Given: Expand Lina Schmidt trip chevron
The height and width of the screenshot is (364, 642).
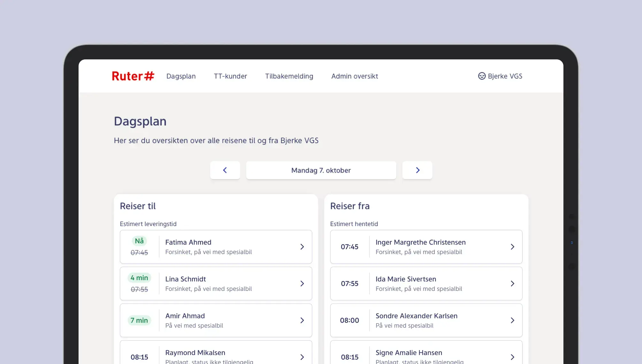Looking at the screenshot, I should [302, 284].
